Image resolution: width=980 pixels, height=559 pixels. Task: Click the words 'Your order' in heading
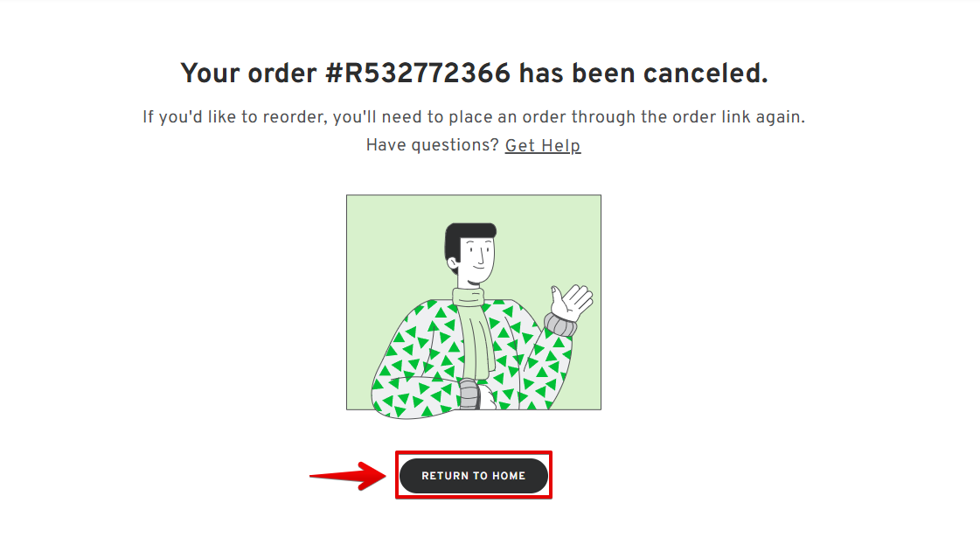point(248,73)
